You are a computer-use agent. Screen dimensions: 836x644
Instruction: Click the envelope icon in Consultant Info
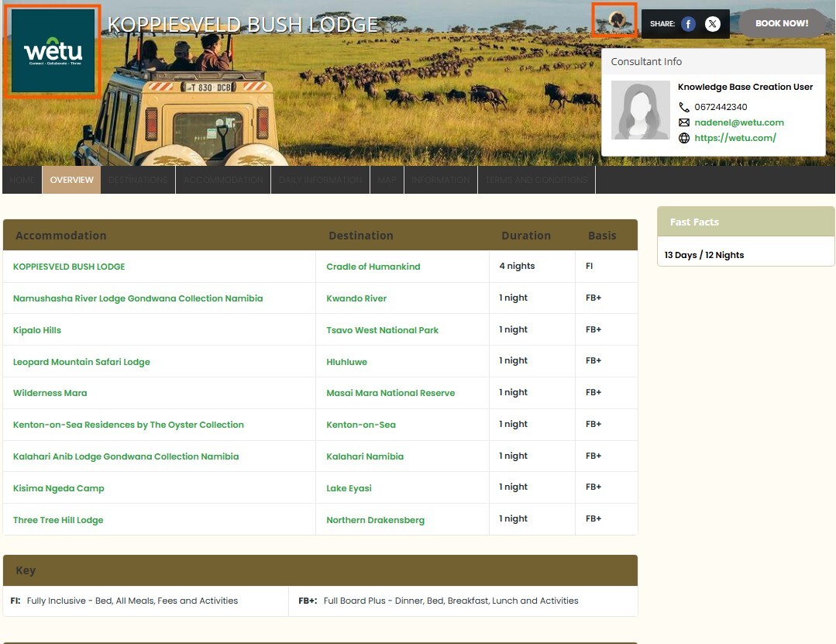tap(684, 122)
